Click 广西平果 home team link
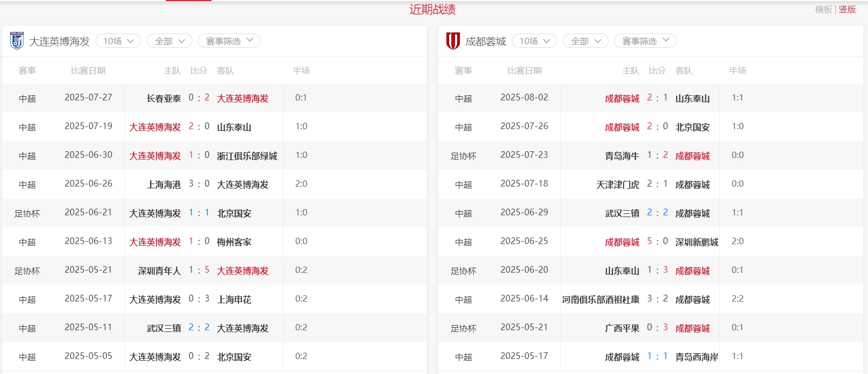 click(x=622, y=328)
